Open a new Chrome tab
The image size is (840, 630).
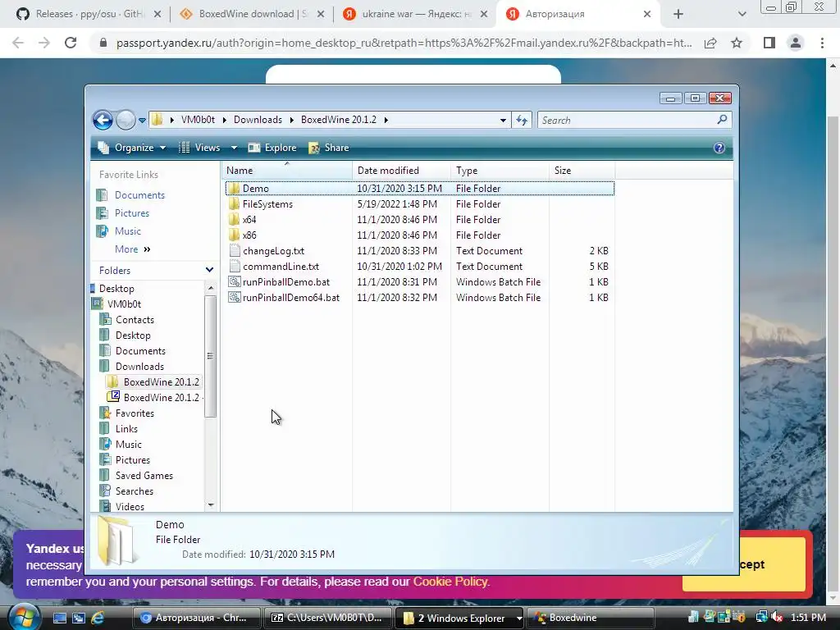coord(678,15)
